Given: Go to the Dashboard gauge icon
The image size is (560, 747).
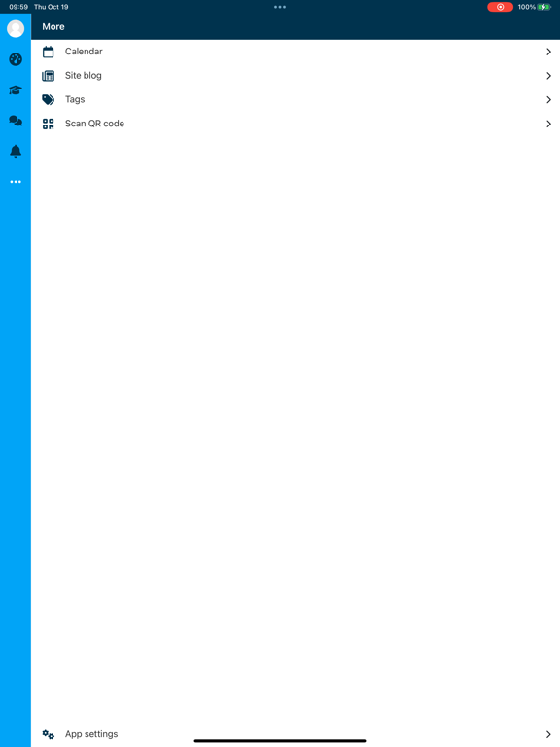Looking at the screenshot, I should (16, 59).
